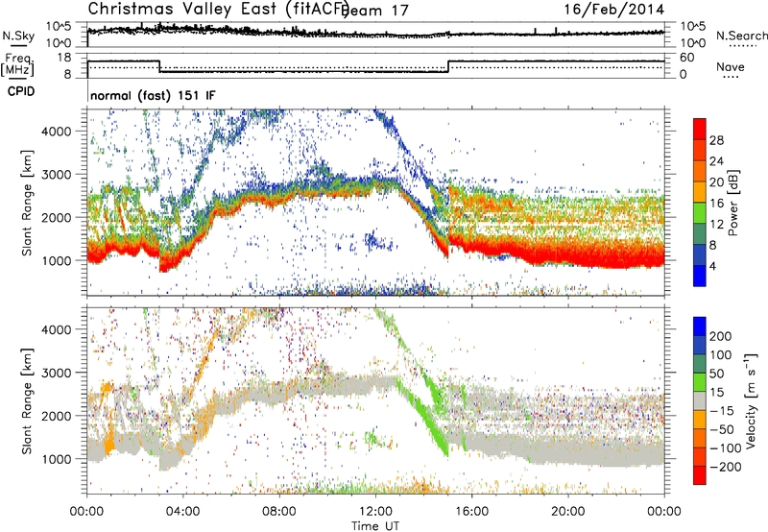768x532 pixels.
Task: Click the '12:00' time axis tick label
Action: 375,512
